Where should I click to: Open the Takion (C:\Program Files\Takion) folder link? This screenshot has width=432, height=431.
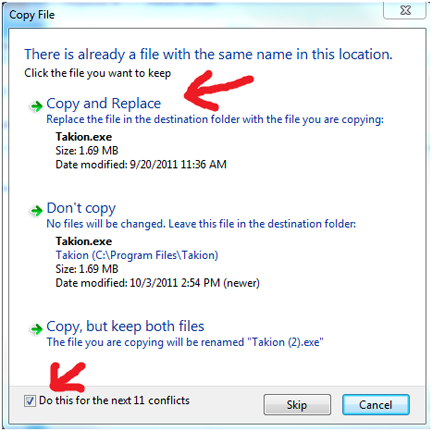[137, 255]
